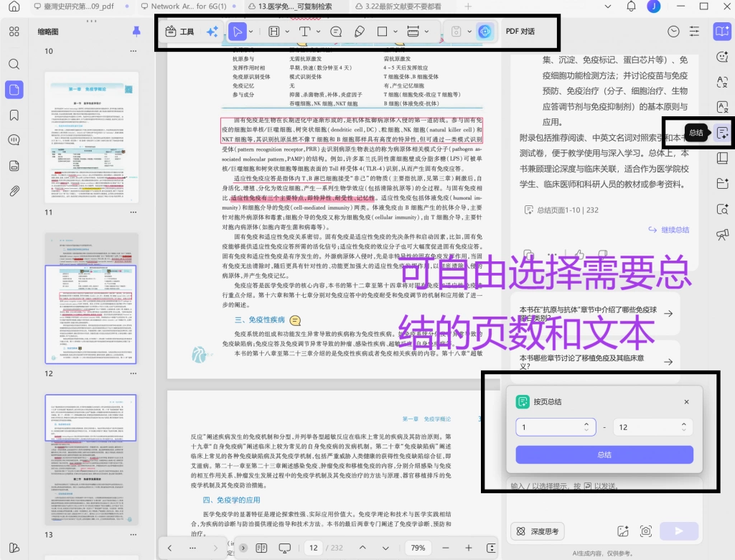
Task: Choose the measure ruler tool
Action: point(413,32)
